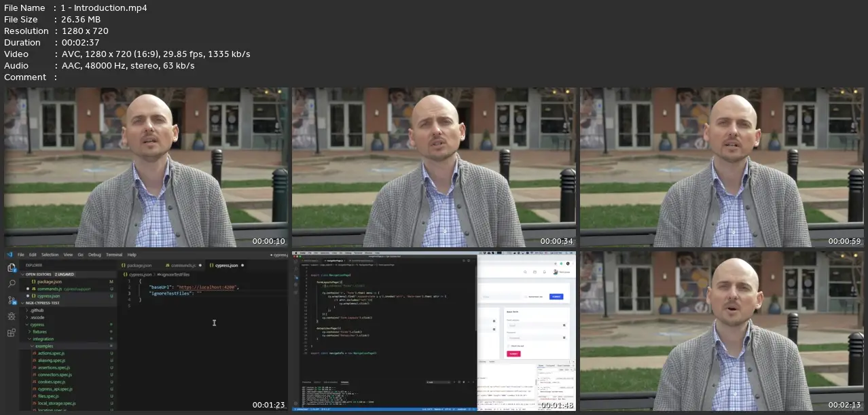Open the Source Control icon in the activity bar

pyautogui.click(x=11, y=300)
